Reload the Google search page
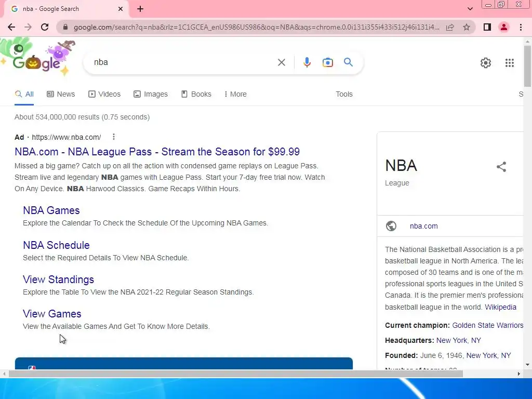Viewport: 532px width, 399px height. click(x=45, y=27)
